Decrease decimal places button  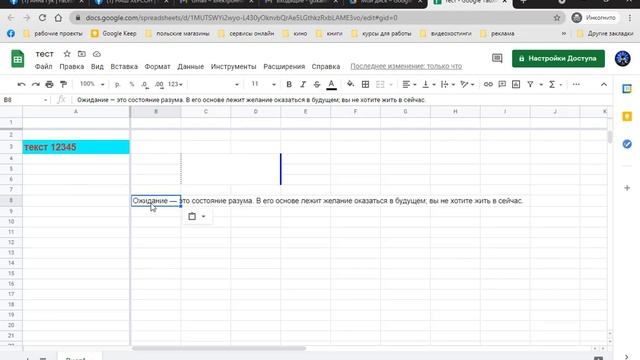(x=145, y=84)
